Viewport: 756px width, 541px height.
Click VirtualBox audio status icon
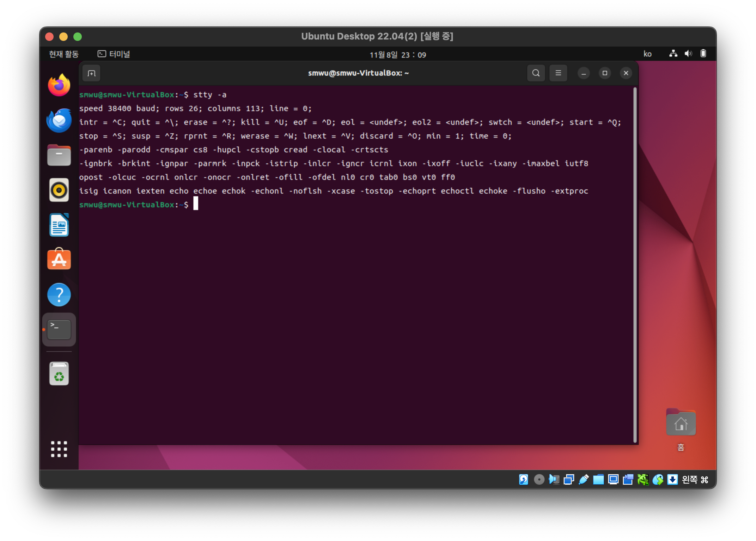pos(554,479)
